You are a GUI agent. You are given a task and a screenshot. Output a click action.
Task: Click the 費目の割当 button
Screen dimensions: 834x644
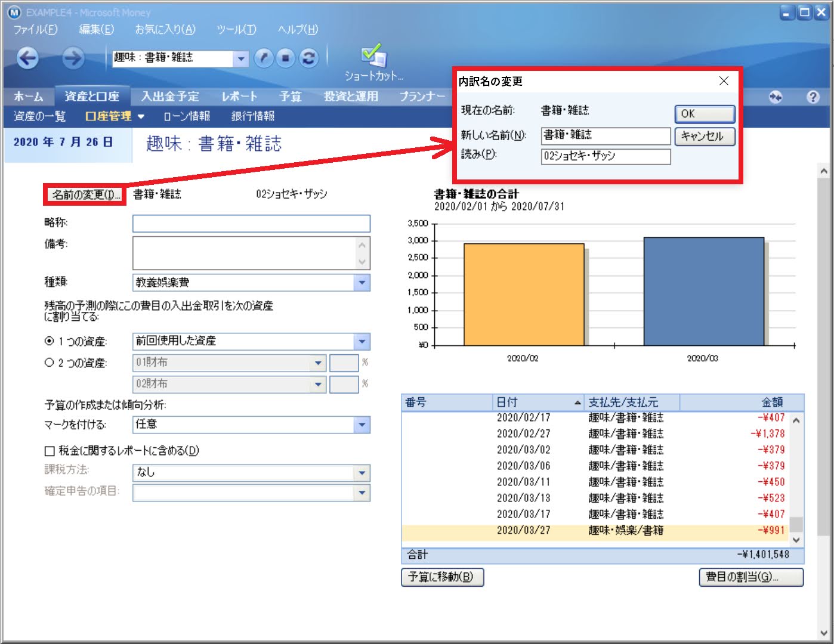751,577
